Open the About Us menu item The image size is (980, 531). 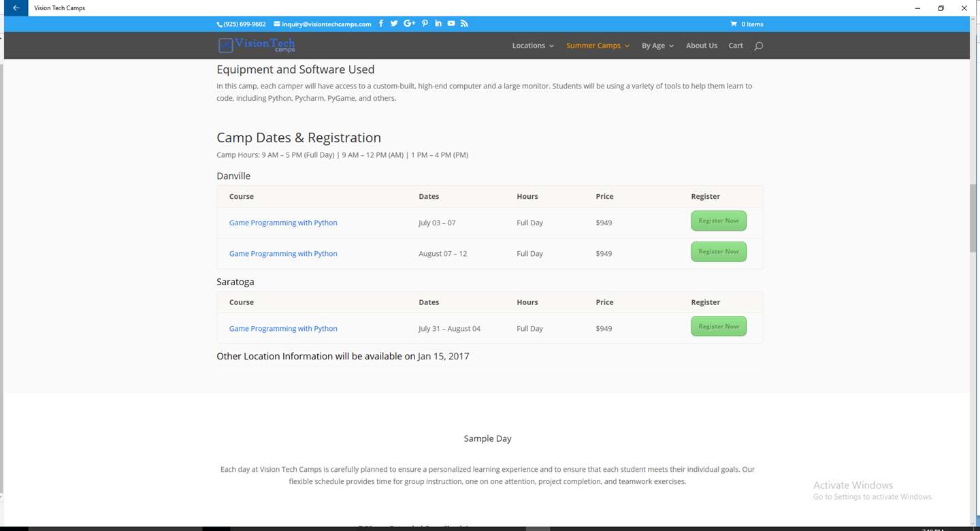point(702,46)
